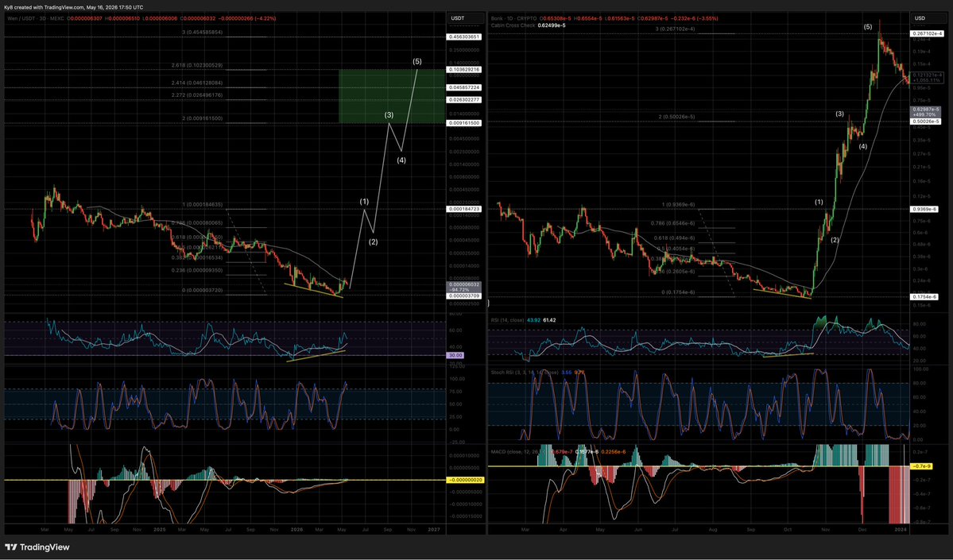Click the 0.026302277 price axis label
This screenshot has height=560, width=953.
pyautogui.click(x=464, y=99)
